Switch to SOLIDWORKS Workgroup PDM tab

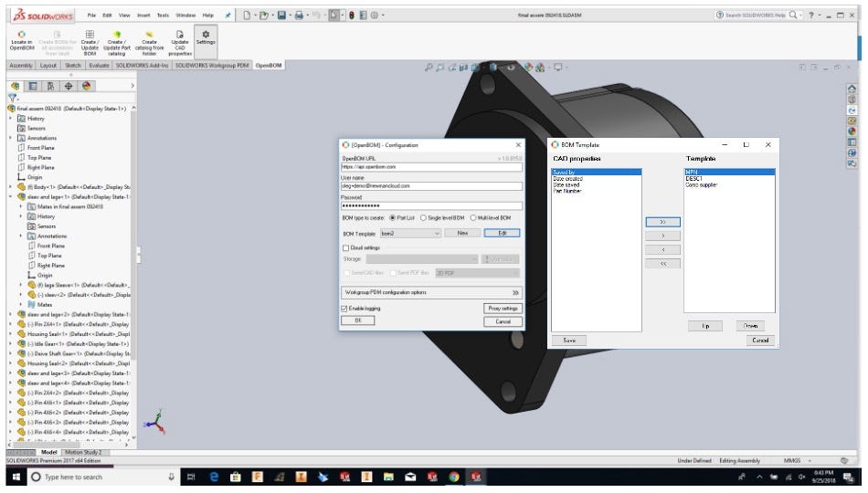(x=212, y=66)
